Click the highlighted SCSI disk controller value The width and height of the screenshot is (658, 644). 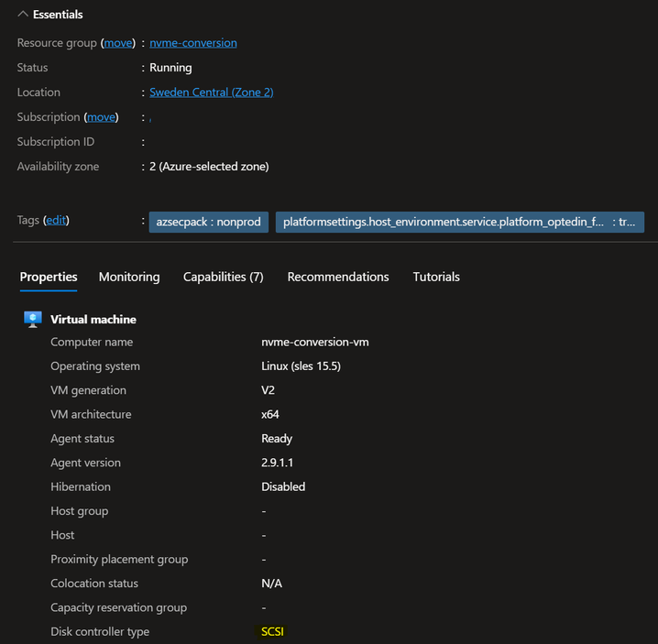[x=274, y=631]
